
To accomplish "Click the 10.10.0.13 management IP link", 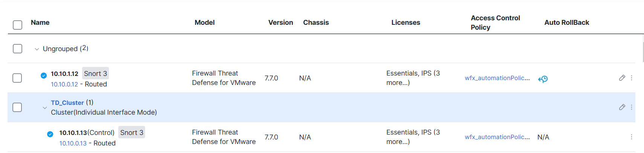I will pyautogui.click(x=73, y=143).
